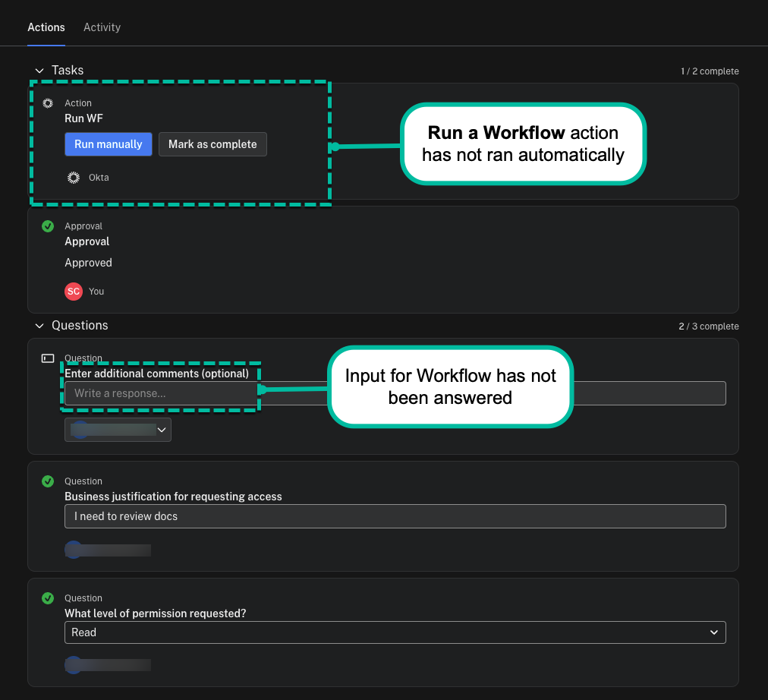
Task: Click the Okta connector icon
Action: (73, 177)
